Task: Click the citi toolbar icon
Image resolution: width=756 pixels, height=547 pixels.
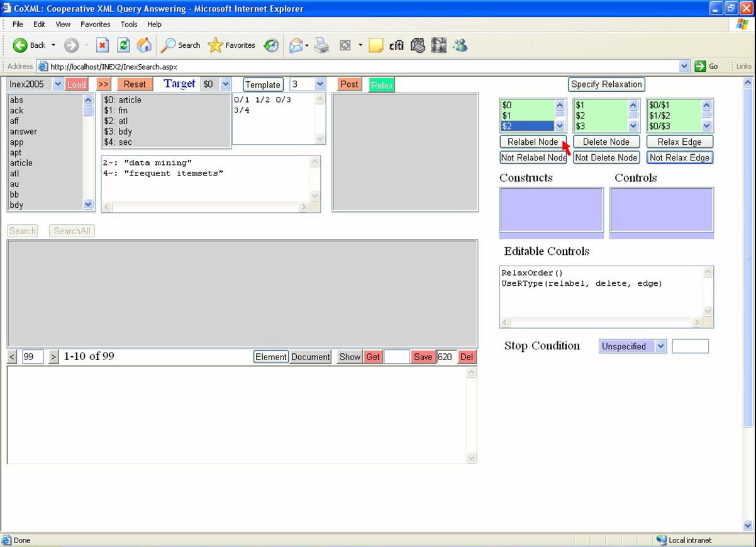Action: pyautogui.click(x=396, y=45)
